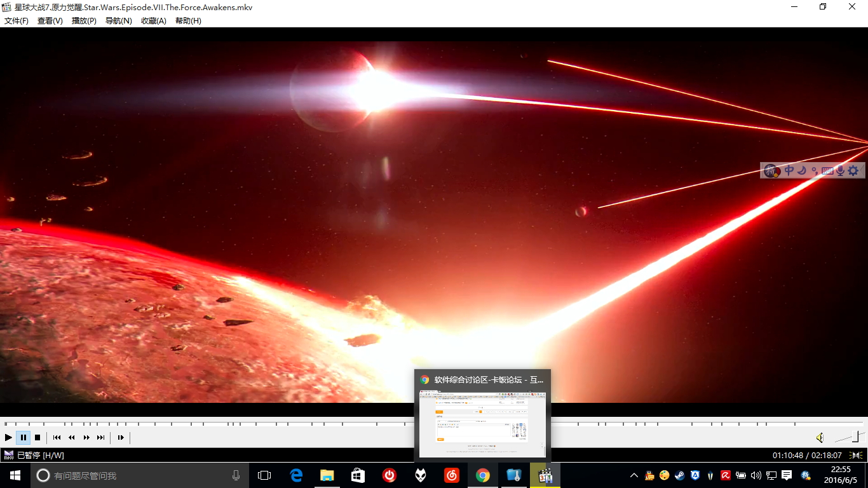
Task: Open Task View on taskbar
Action: (x=264, y=475)
